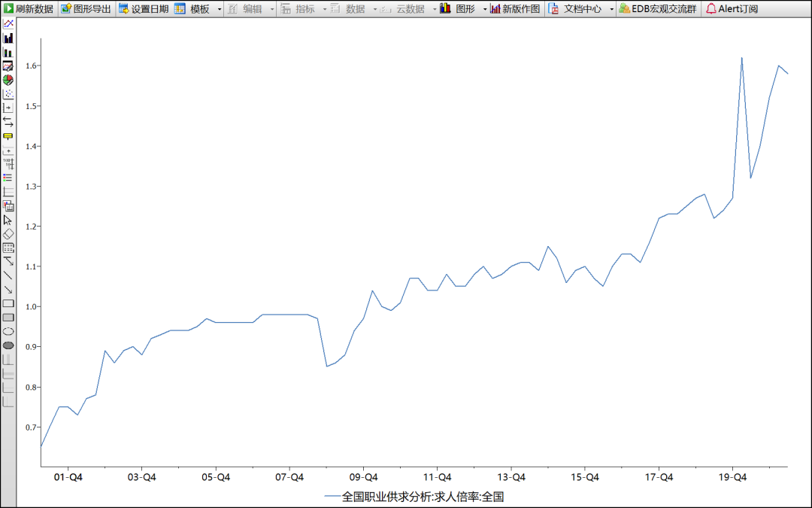Screen dimensions: 812x508
Task: Select the hollow rectangle tool
Action: pyautogui.click(x=8, y=304)
